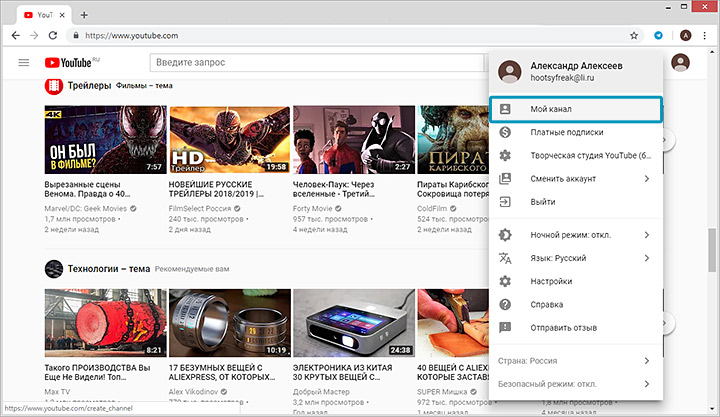Open the HD Трейлер thumbnail 19:58
This screenshot has height=417, width=720.
click(x=230, y=140)
